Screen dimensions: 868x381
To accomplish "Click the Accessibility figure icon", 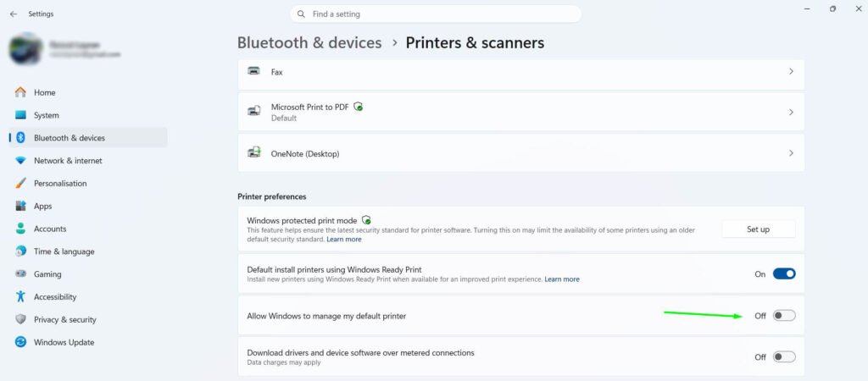I will click(20, 296).
